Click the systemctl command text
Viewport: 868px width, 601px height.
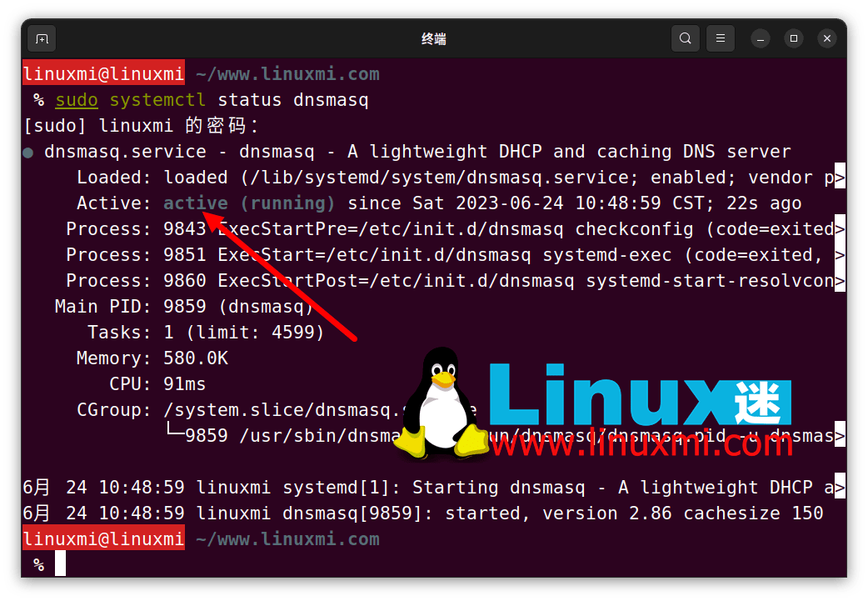(x=157, y=100)
